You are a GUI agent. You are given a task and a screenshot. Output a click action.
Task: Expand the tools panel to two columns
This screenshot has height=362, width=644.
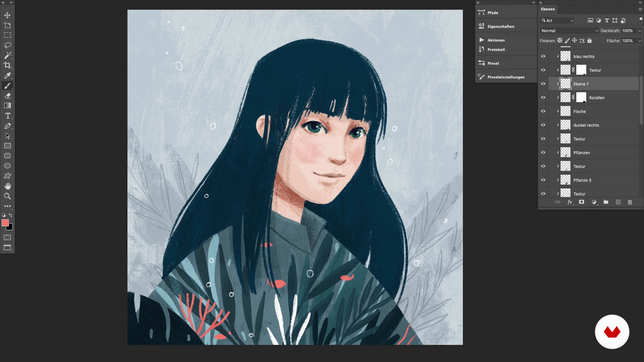click(11, 3)
